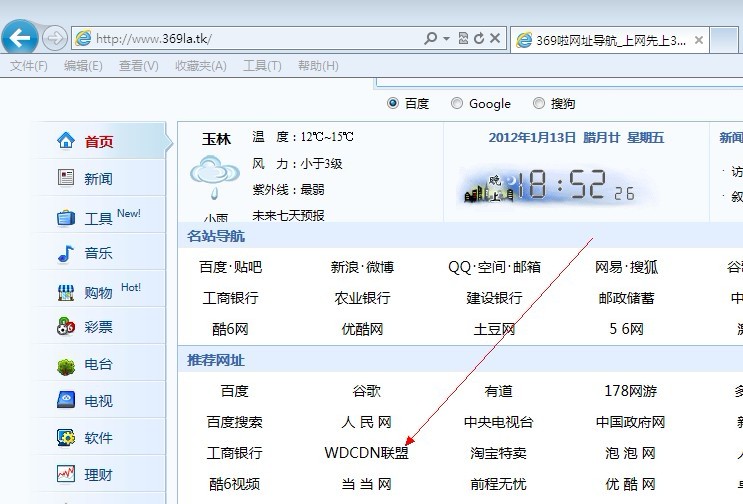Image resolution: width=743 pixels, height=504 pixels.
Task: Open the 编辑(E) menu
Action: [83, 66]
